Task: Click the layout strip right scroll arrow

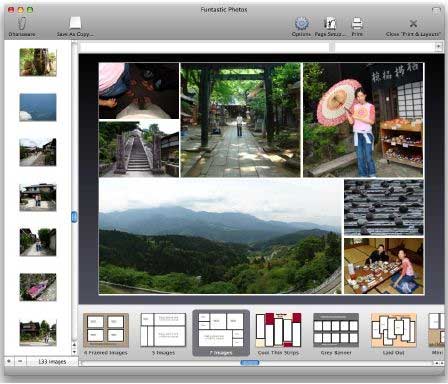Action: point(441,363)
